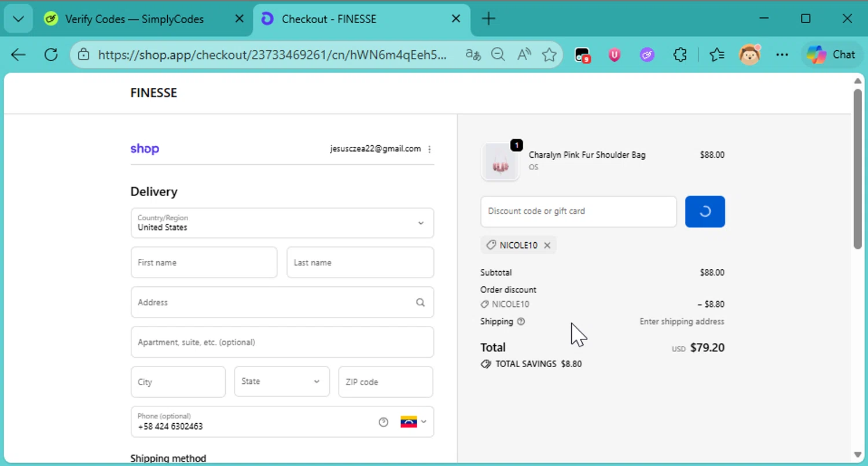Click the Subtotal $88.00 amount
Image resolution: width=868 pixels, height=466 pixels.
click(x=712, y=273)
